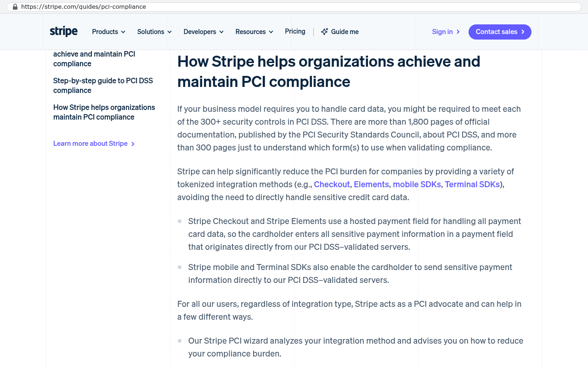Click the page URL in the address bar
588x368 pixels.
click(x=84, y=7)
